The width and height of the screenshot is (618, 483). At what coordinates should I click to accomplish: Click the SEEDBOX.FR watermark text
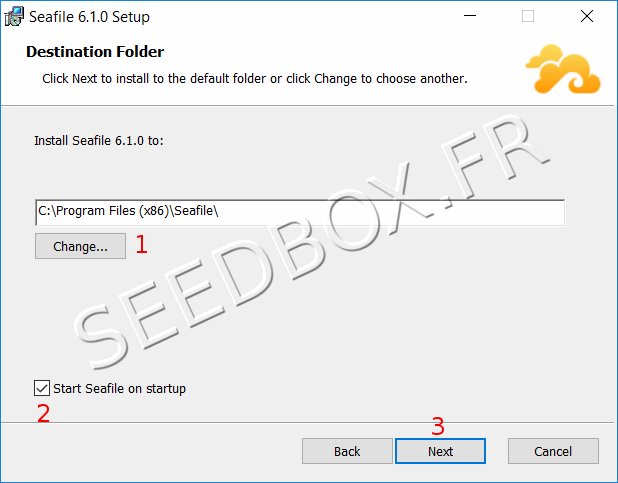(x=311, y=242)
